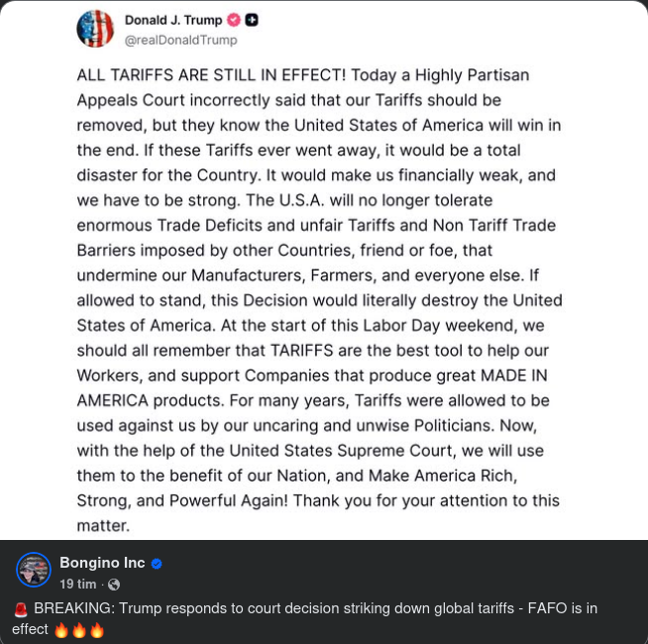Click Donald J. Trump's profile avatar
Screen dimensions: 648x644
tap(95, 29)
